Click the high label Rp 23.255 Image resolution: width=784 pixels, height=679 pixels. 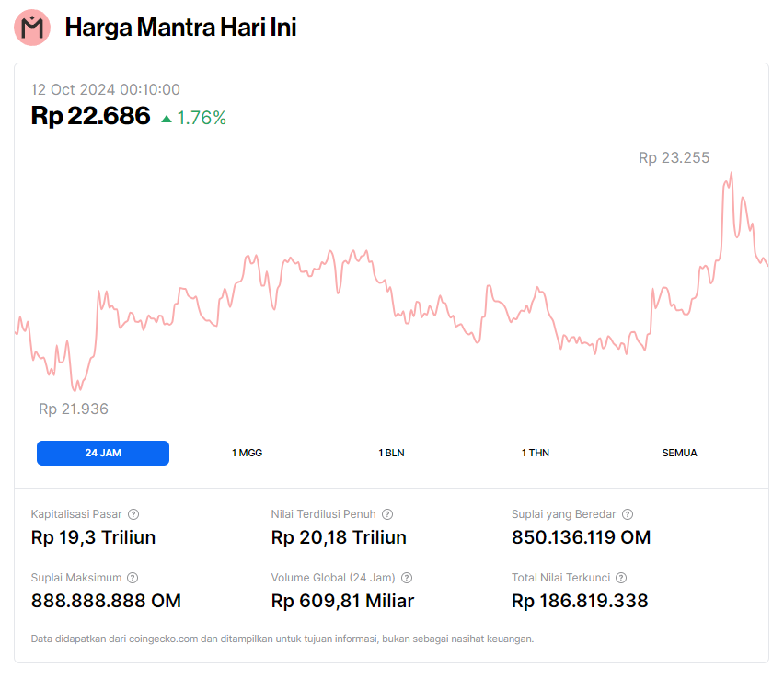[x=674, y=157]
